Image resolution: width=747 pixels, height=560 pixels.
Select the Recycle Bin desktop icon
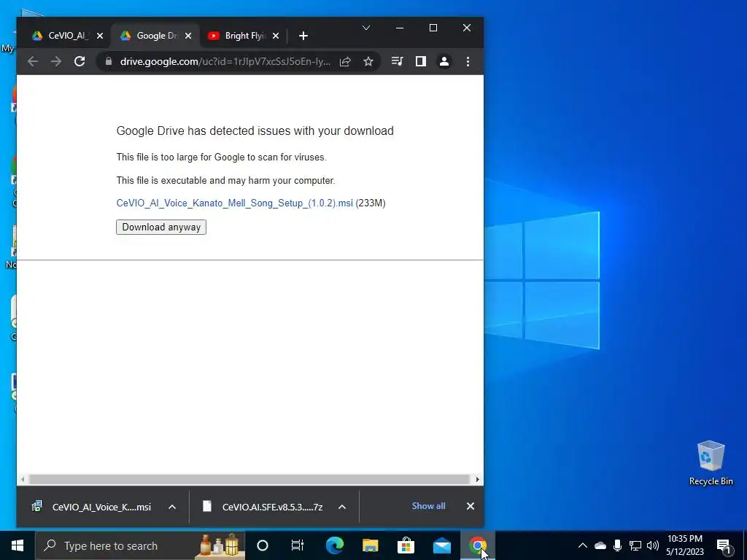(x=711, y=463)
